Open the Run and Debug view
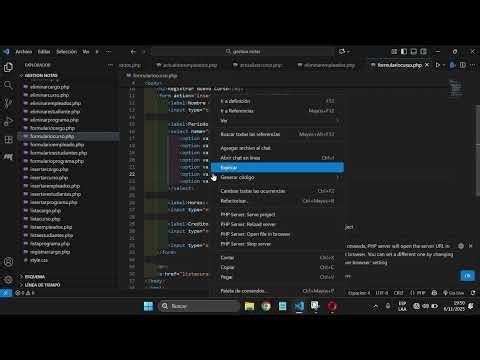 8,121
